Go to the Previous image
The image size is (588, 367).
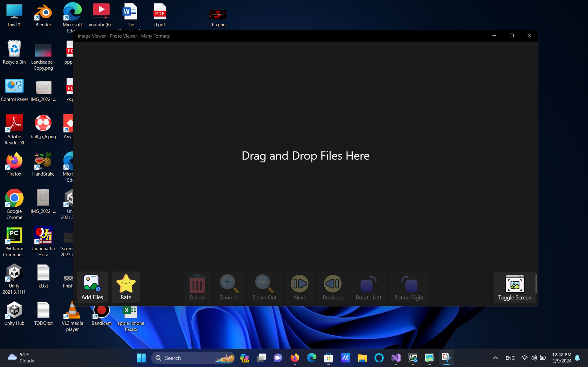pos(333,287)
